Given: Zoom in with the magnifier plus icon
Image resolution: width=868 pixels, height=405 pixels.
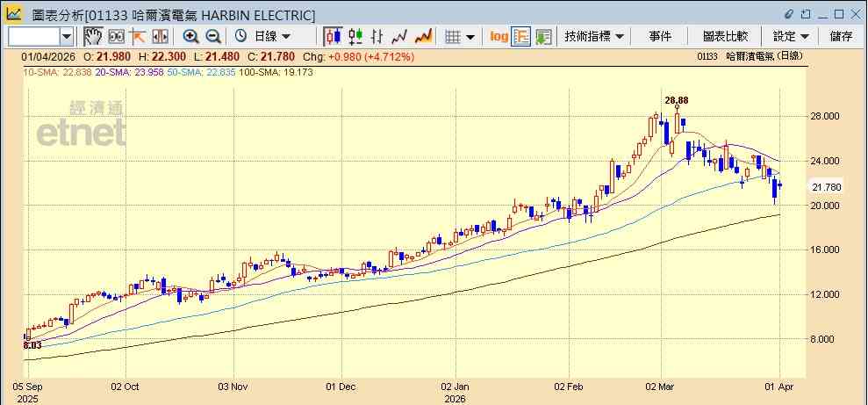Looking at the screenshot, I should point(191,37).
